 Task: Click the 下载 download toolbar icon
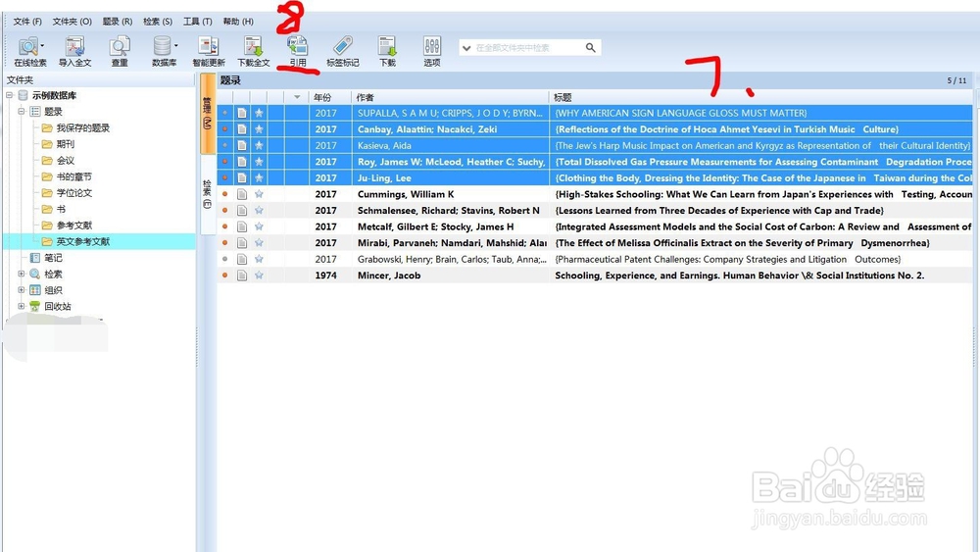[x=387, y=51]
